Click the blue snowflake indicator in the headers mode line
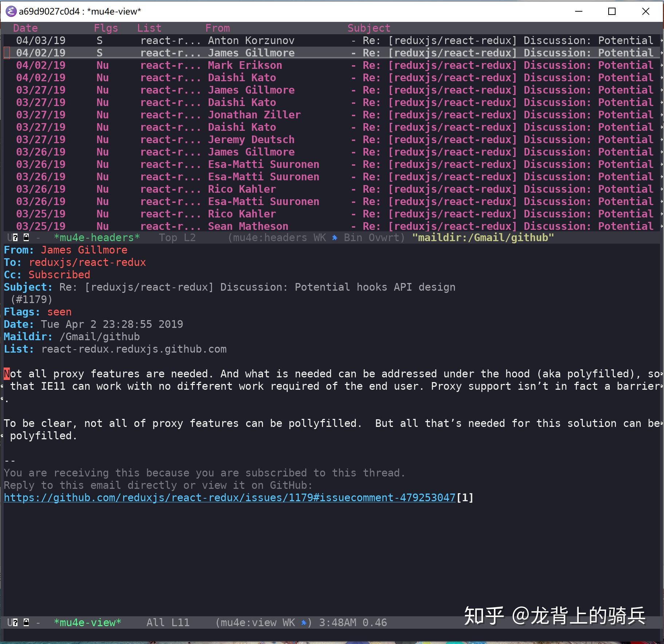This screenshot has width=664, height=644. pyautogui.click(x=334, y=237)
